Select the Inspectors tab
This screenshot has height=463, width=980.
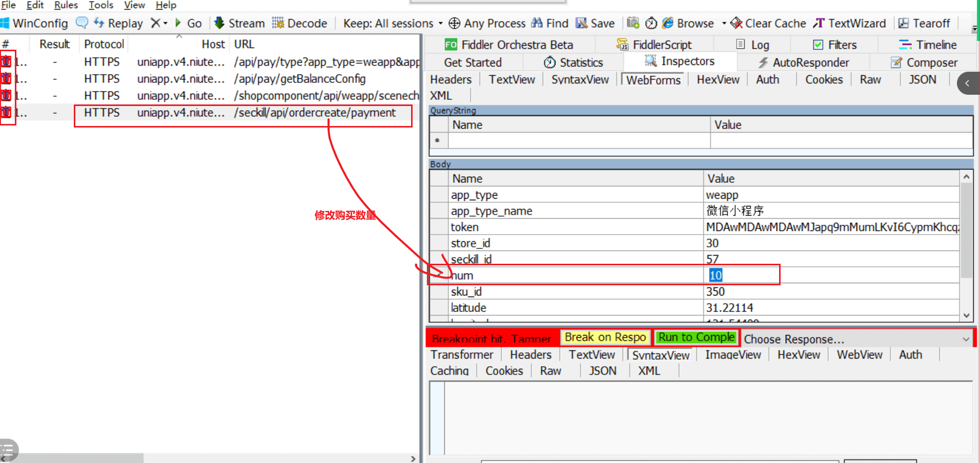[680, 61]
